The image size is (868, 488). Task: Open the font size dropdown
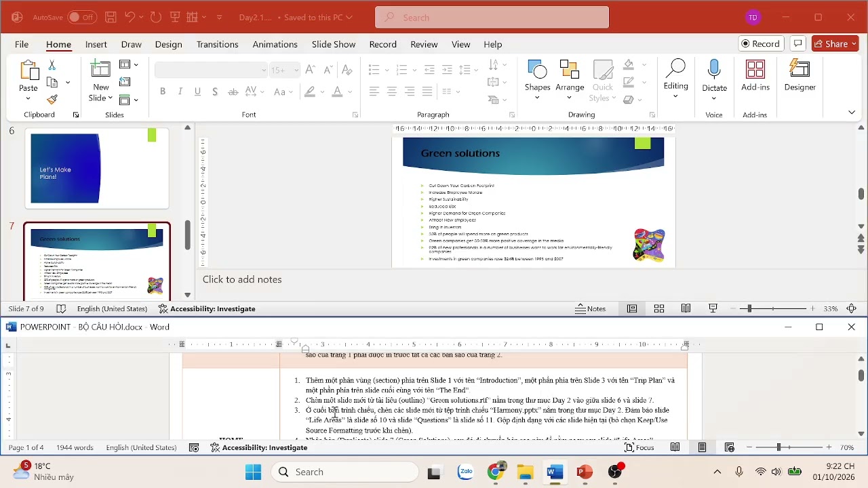point(296,70)
